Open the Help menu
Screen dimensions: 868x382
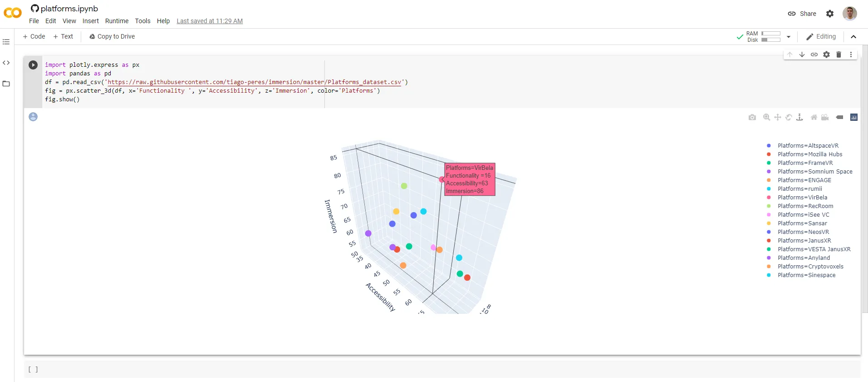point(163,21)
